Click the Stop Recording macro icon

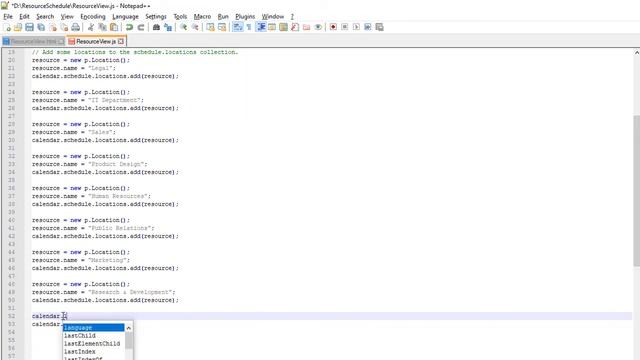(x=344, y=27)
